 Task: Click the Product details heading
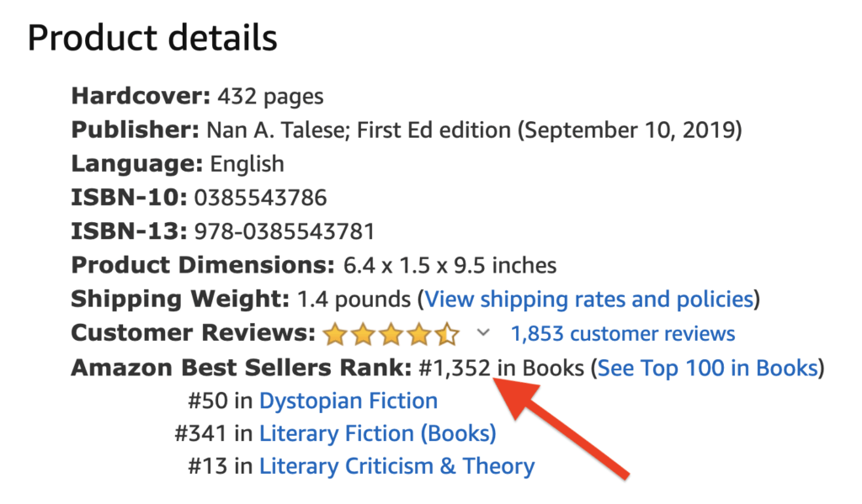click(x=152, y=36)
